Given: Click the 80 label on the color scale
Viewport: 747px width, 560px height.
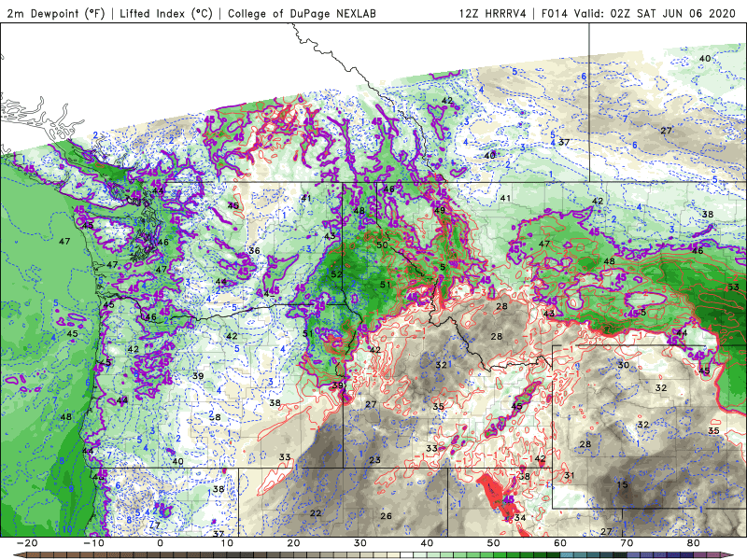Looking at the screenshot, I should [694, 543].
